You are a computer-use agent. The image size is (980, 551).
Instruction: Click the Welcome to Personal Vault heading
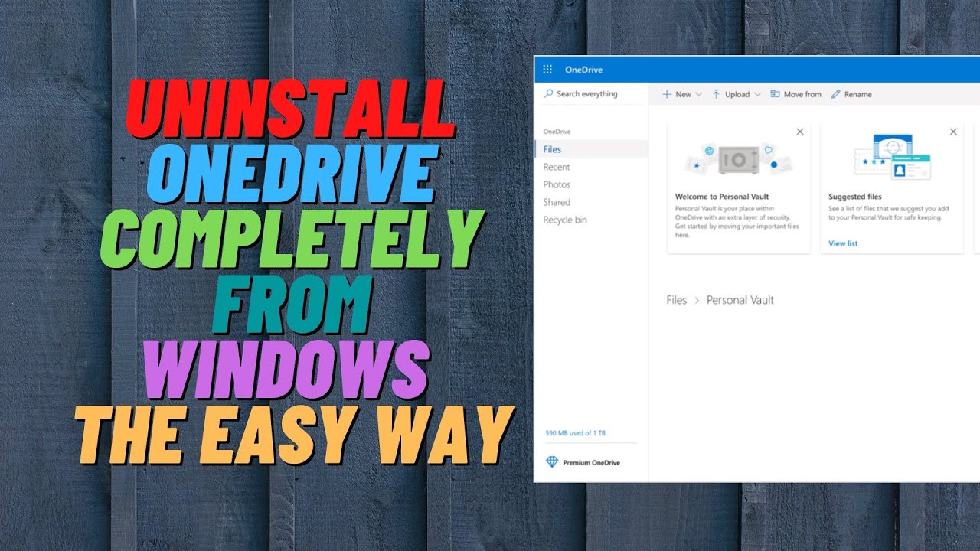tap(722, 197)
